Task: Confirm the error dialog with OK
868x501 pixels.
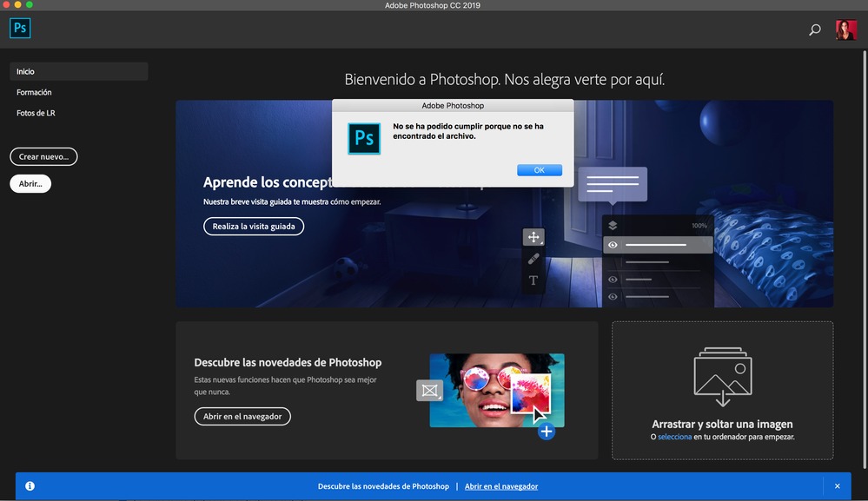Action: tap(540, 170)
